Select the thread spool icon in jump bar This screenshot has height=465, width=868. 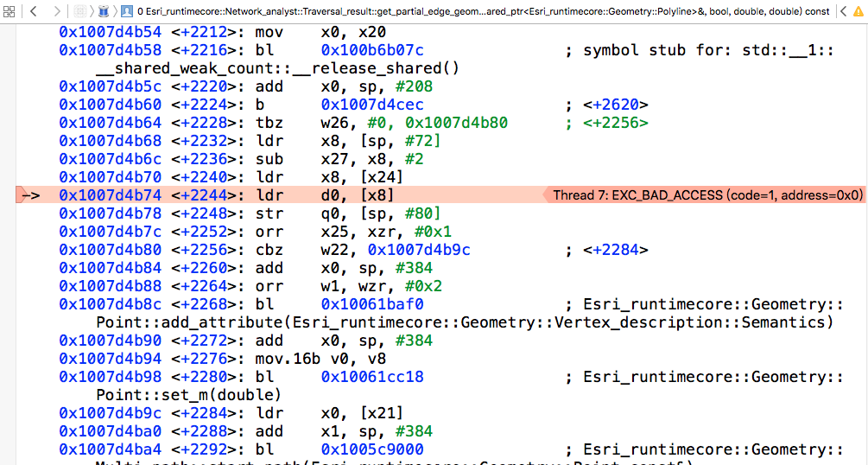pos(104,10)
